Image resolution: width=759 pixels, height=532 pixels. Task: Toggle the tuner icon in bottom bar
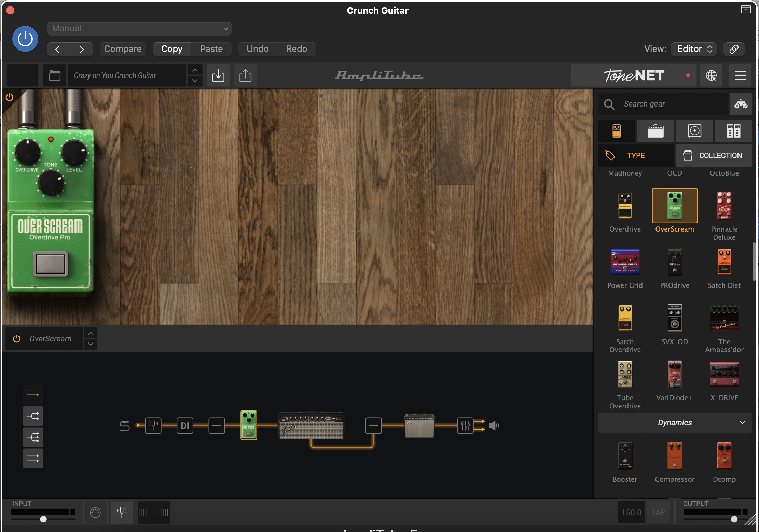[122, 512]
